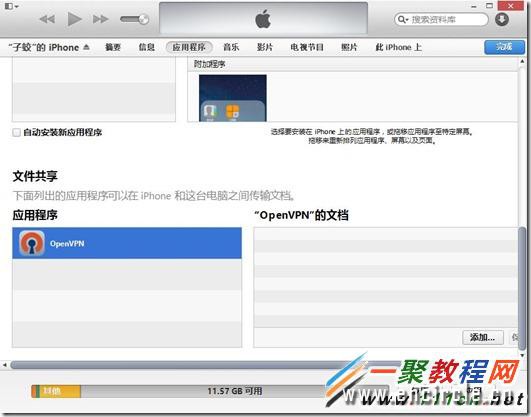
Task: Click the 添加... button
Action: (483, 337)
